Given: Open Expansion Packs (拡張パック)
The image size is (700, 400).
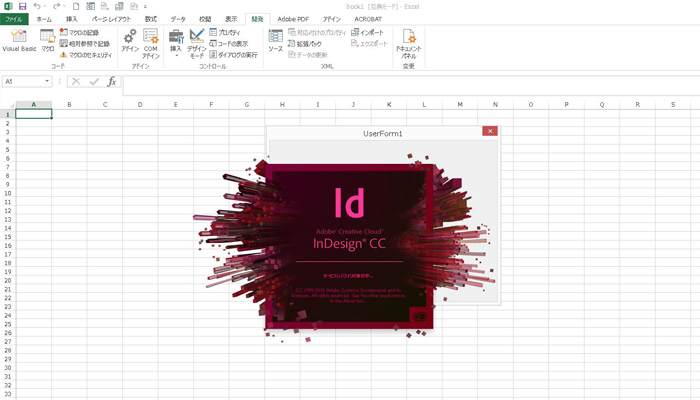Looking at the screenshot, I should [305, 44].
